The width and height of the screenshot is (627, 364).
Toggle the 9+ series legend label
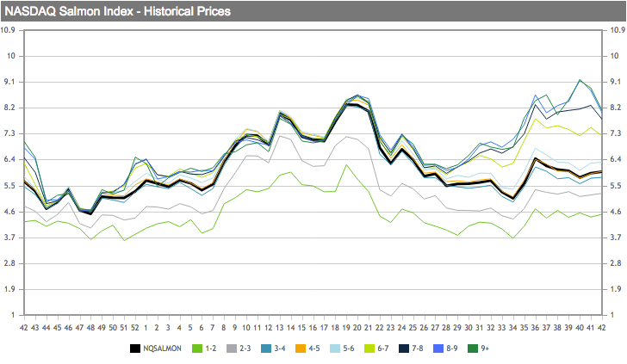click(x=485, y=349)
